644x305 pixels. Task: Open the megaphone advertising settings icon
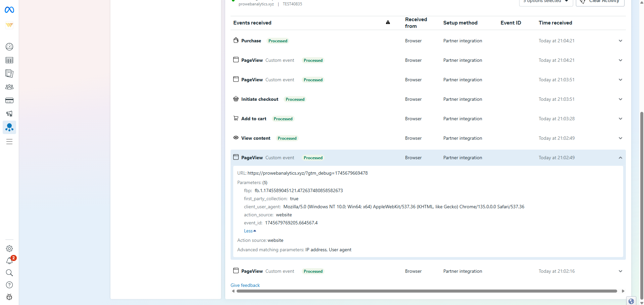pyautogui.click(x=9, y=114)
